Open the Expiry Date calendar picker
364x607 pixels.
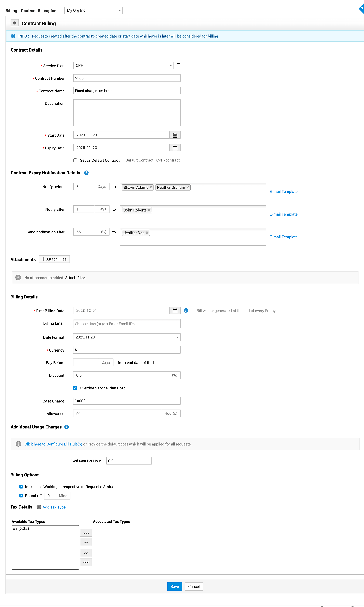pyautogui.click(x=175, y=148)
